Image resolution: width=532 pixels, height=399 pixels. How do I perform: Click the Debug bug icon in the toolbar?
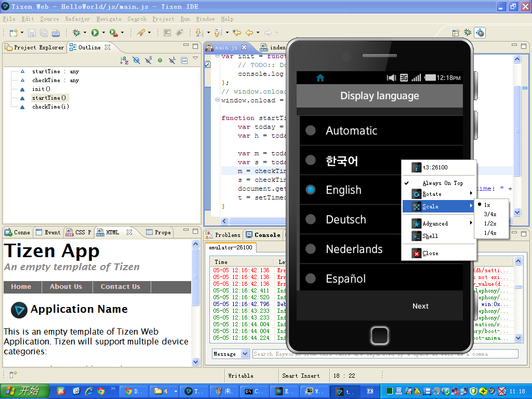(77, 33)
